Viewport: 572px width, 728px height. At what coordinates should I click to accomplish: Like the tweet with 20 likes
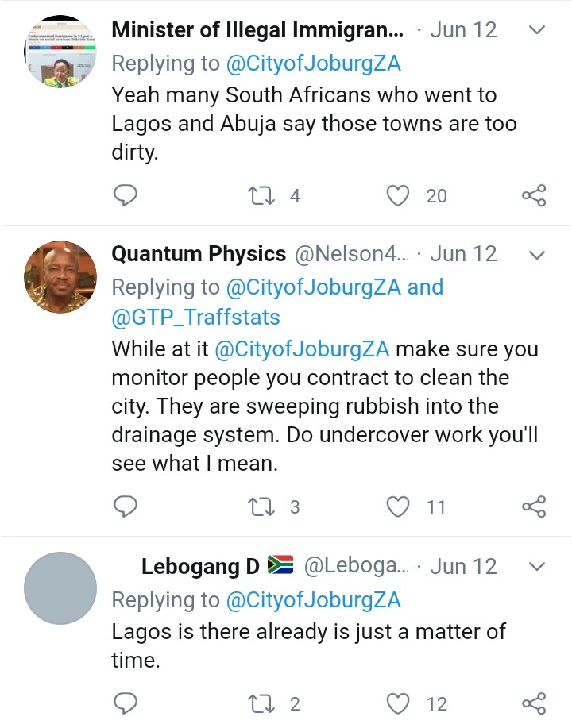pyautogui.click(x=397, y=195)
